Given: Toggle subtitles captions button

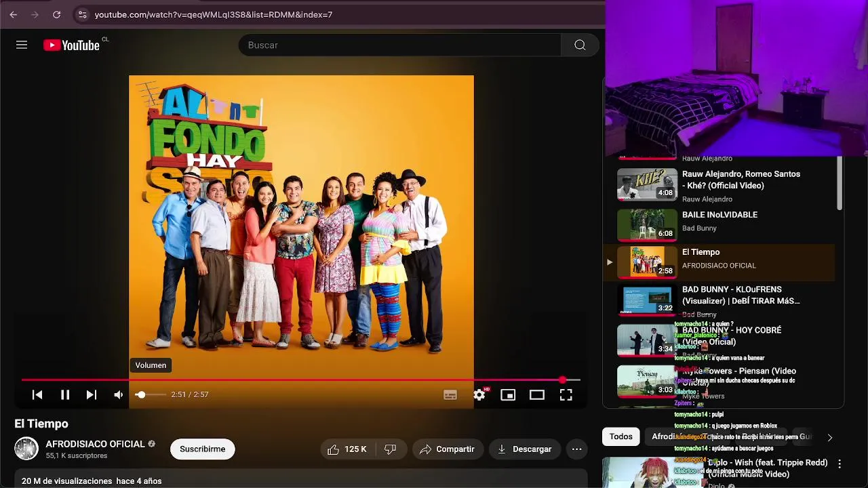Looking at the screenshot, I should point(450,394).
